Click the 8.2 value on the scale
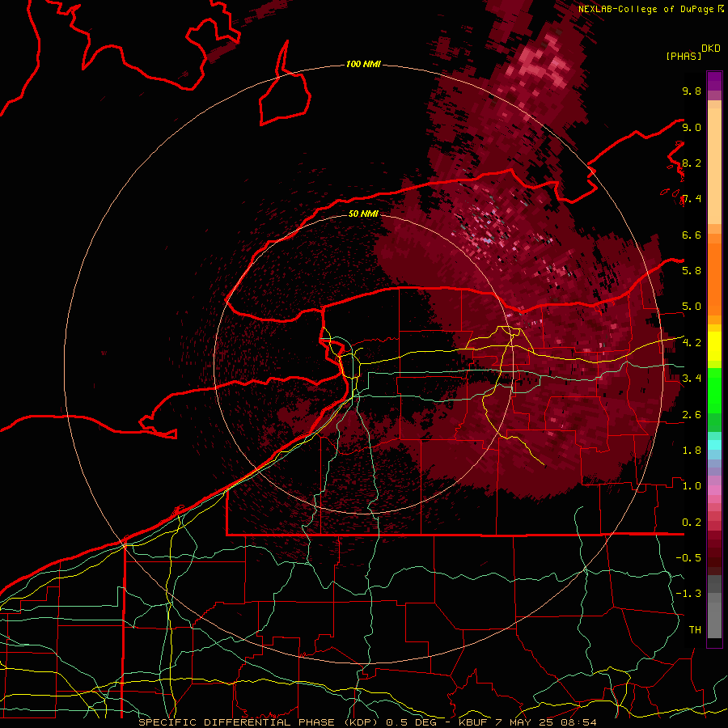 [x=692, y=163]
